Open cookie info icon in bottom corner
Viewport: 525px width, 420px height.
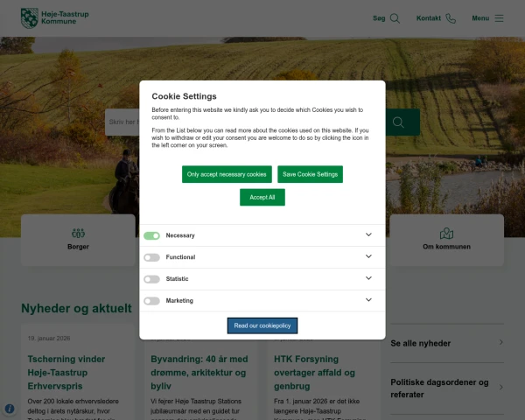click(10, 409)
